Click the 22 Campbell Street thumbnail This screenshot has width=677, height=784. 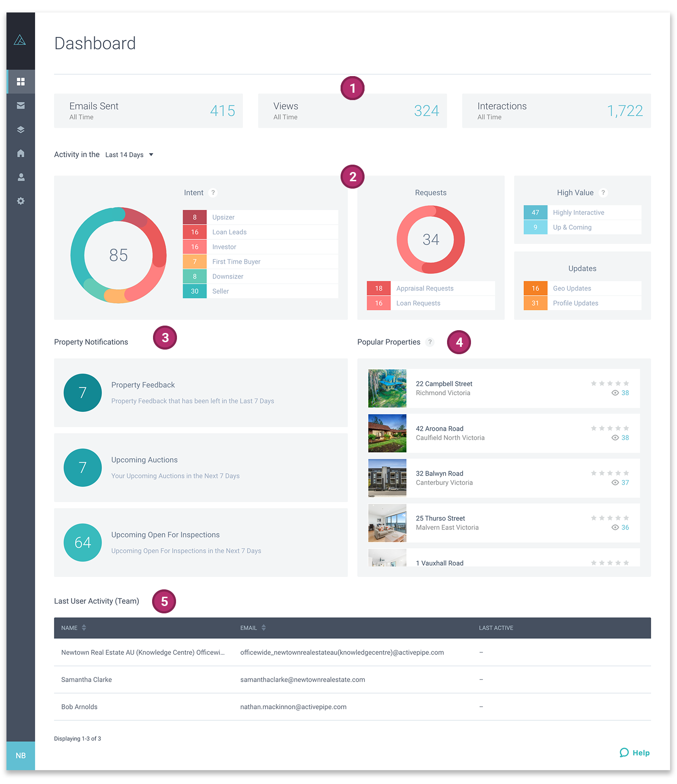387,388
